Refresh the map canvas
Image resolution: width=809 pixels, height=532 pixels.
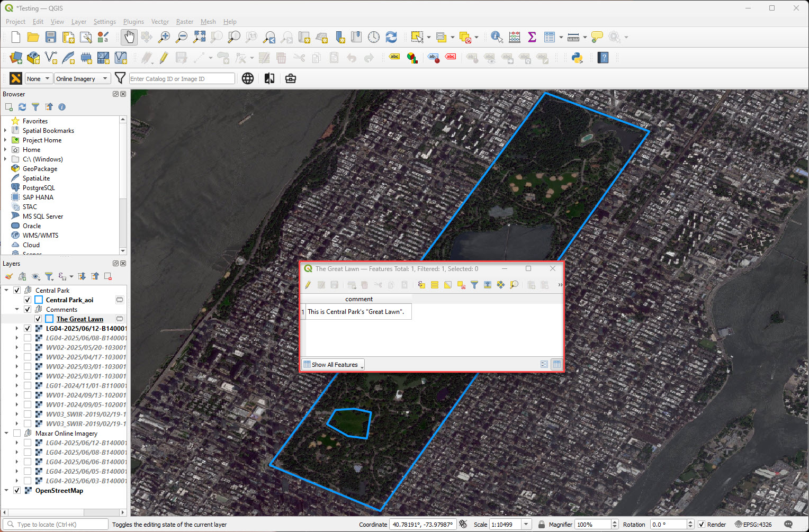[391, 37]
